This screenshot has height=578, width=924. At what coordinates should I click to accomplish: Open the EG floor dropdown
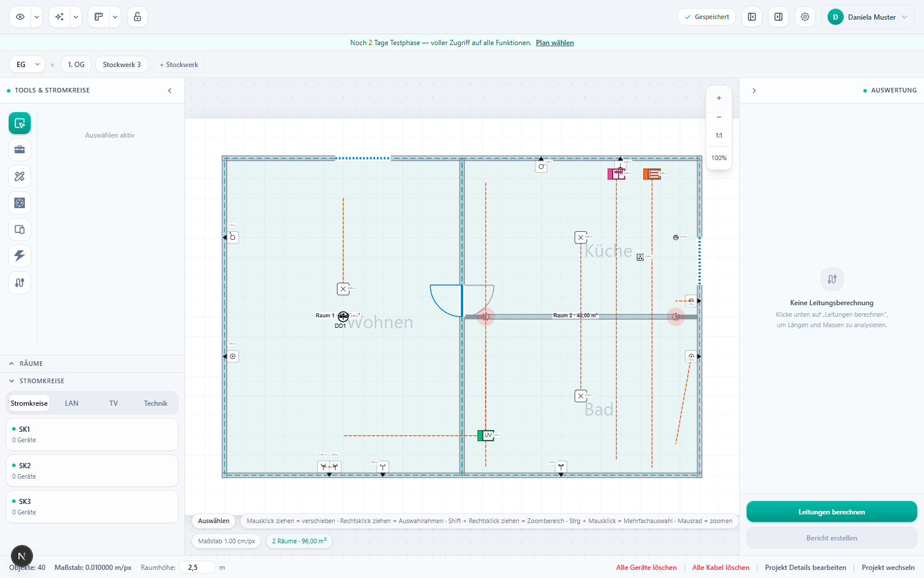(27, 65)
